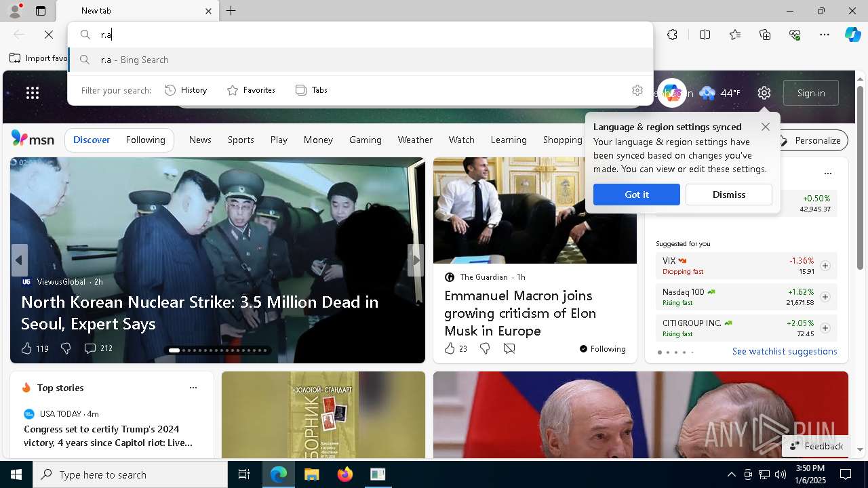
Task: Toggle Following on The Guardian story
Action: coord(602,349)
